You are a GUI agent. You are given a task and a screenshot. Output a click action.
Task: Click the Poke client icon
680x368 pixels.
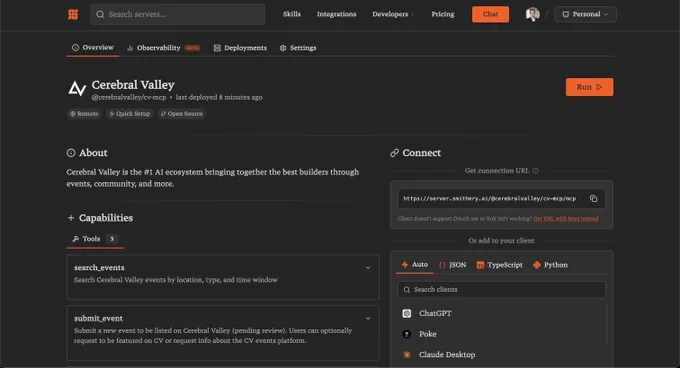click(407, 334)
